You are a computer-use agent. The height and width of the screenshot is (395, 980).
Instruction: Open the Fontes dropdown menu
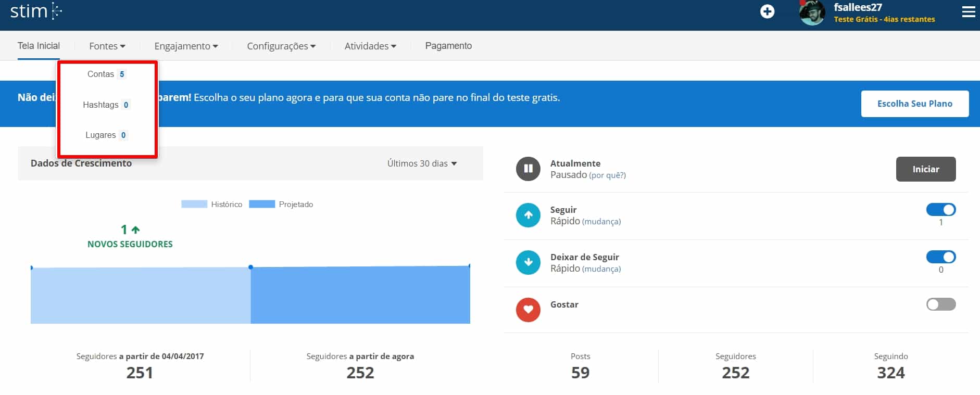coord(107,46)
